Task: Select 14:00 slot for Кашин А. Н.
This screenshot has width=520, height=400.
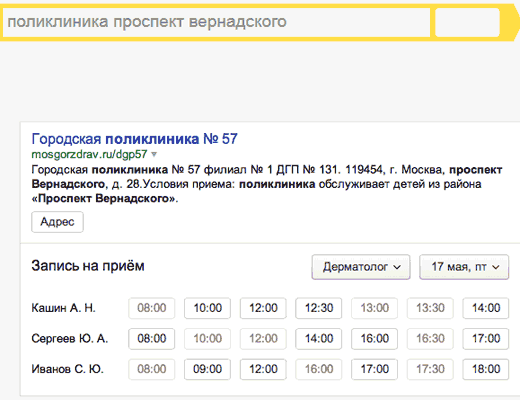Action: (x=486, y=308)
